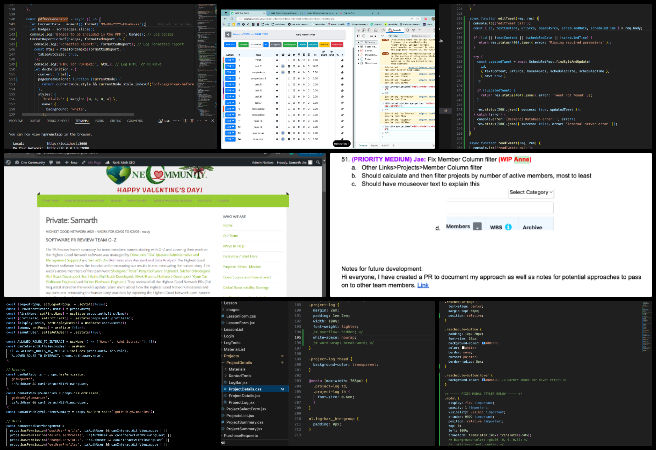Open Howdy, Samarth account menu
This screenshot has height=450, width=656.
(x=293, y=162)
